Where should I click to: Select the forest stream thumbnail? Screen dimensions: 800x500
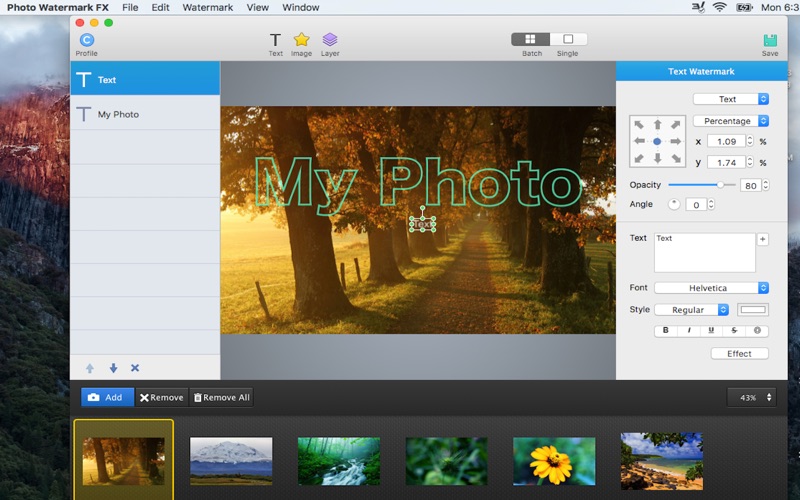click(x=339, y=461)
